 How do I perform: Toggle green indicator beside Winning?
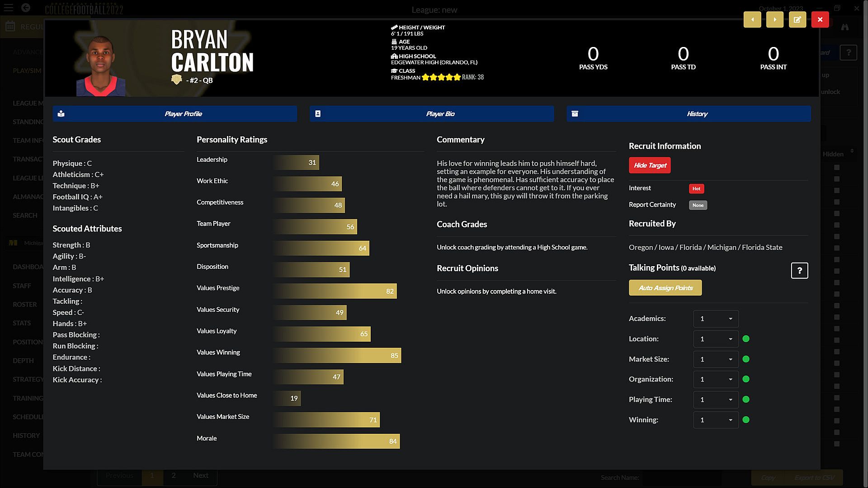click(746, 420)
